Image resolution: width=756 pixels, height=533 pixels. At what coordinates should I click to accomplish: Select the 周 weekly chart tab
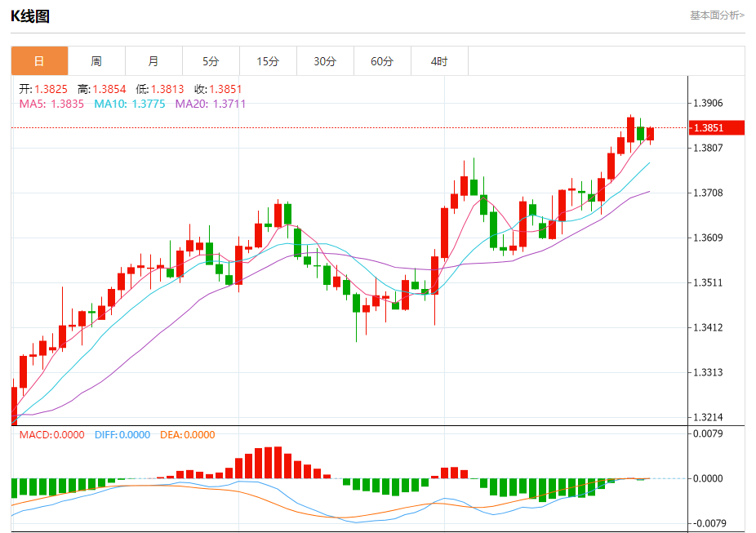tap(96, 61)
